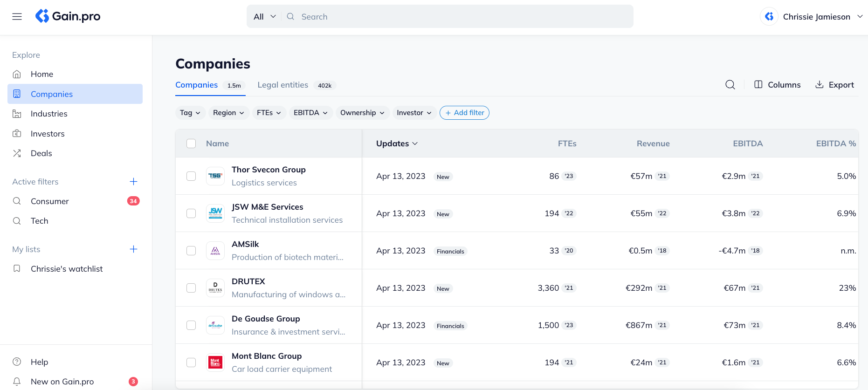Open the All search scope dropdown
The width and height of the screenshot is (868, 390).
pyautogui.click(x=264, y=17)
